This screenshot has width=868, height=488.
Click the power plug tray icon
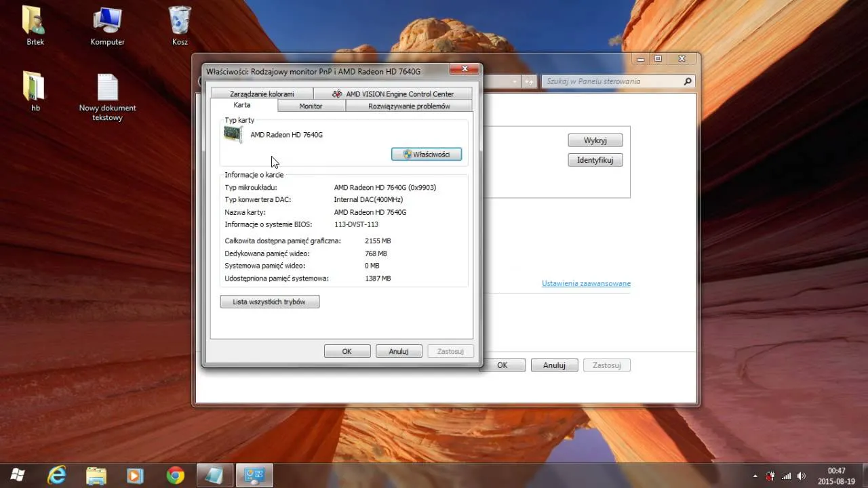[x=770, y=476]
